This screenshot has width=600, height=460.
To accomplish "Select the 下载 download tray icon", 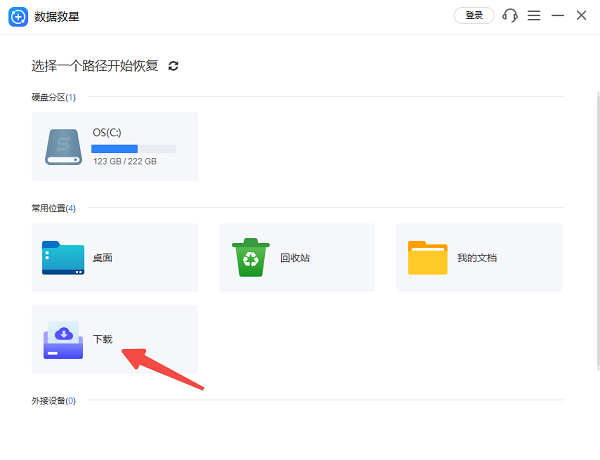I will coord(64,339).
